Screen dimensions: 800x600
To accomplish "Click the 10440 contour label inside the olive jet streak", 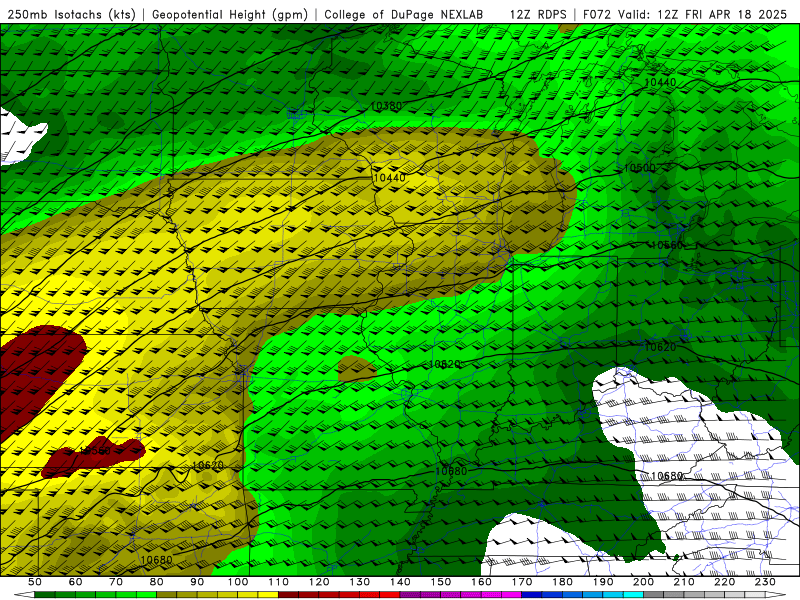I will [390, 178].
